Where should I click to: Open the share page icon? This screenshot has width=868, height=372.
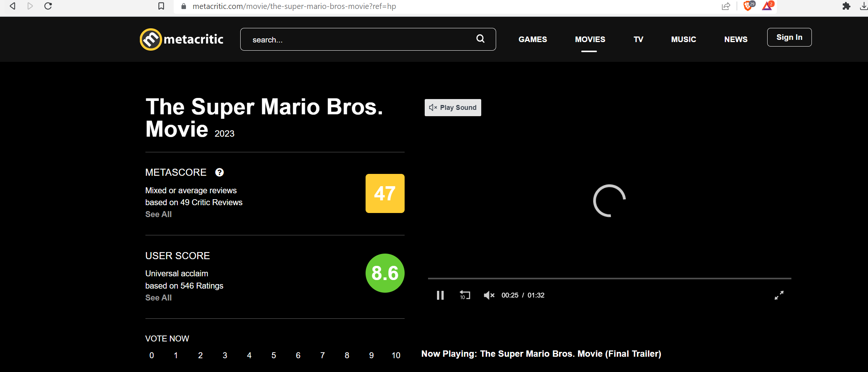point(726,6)
